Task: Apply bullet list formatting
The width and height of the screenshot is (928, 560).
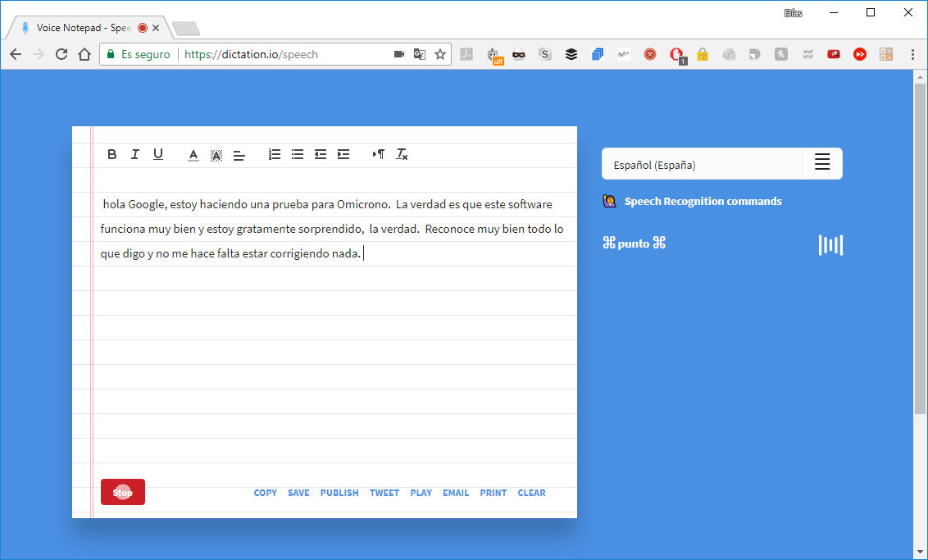Action: (297, 154)
